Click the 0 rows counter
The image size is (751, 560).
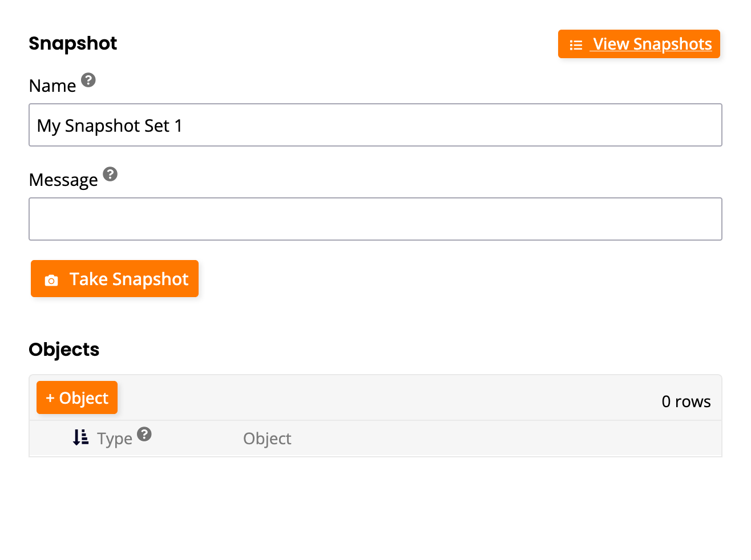[x=686, y=401]
